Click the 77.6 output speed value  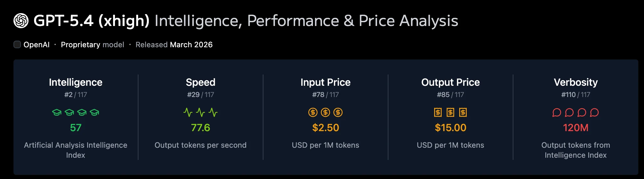[x=200, y=128]
